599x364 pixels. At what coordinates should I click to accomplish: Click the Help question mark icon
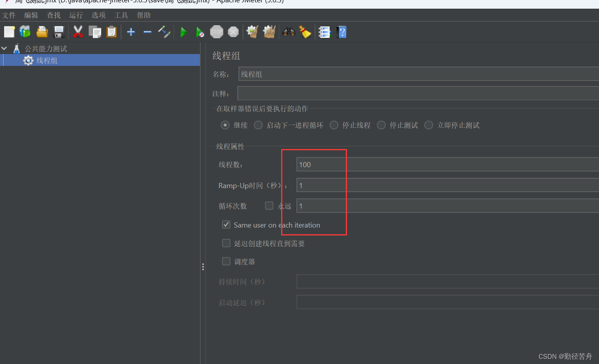tap(341, 32)
